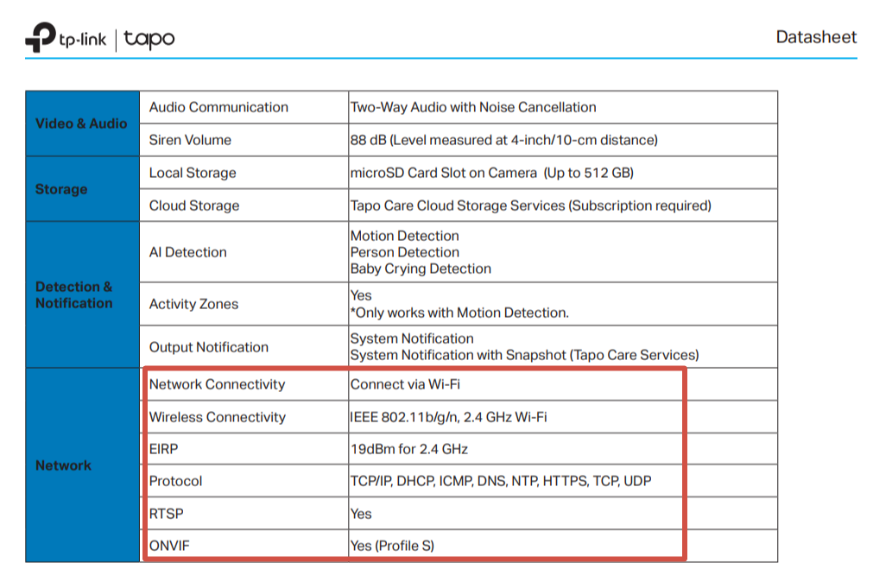Image resolution: width=873 pixels, height=588 pixels.
Task: Click the tp-link logo icon
Action: click(x=41, y=37)
